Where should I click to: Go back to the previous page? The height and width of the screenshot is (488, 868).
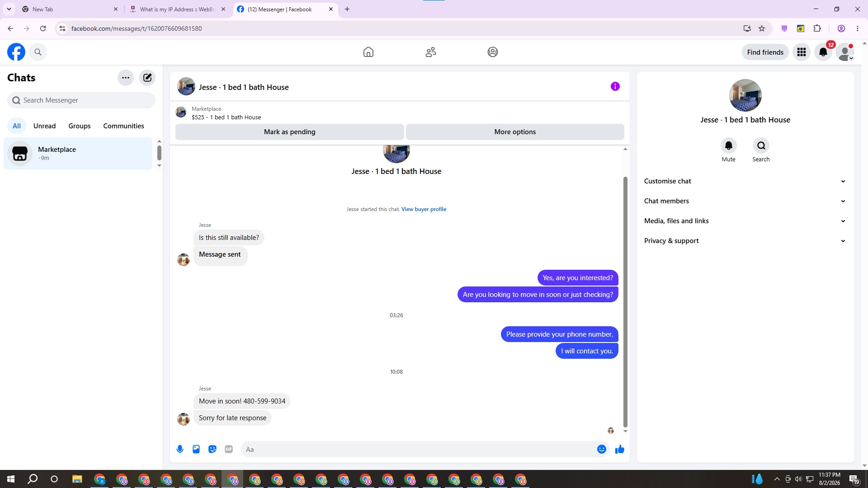coord(10,28)
